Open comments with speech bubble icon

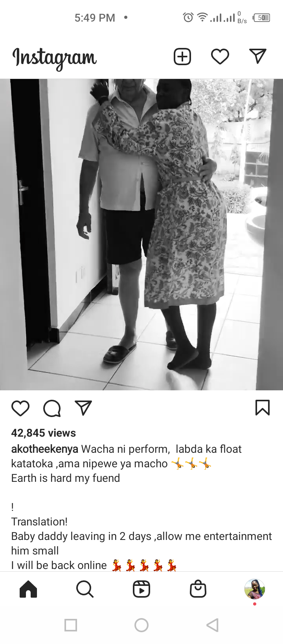click(x=52, y=408)
